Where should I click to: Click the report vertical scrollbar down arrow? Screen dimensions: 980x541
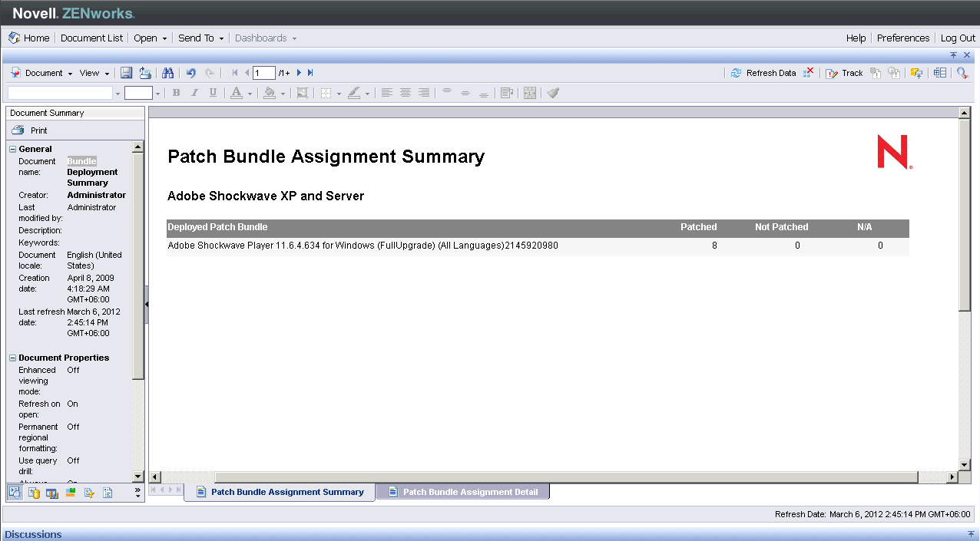pyautogui.click(x=965, y=465)
